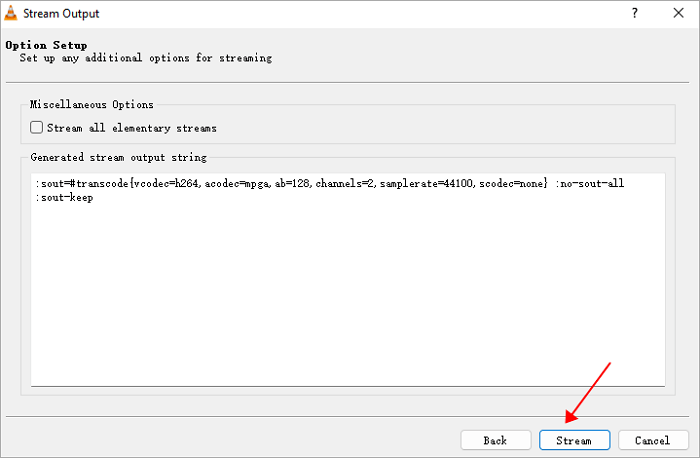Click the 'Stream all elementary streams' label
700x458 pixels.
(131, 128)
